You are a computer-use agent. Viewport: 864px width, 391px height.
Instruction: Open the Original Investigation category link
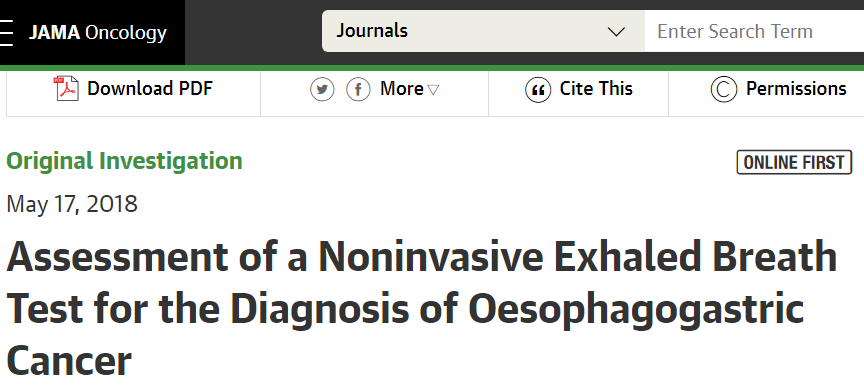tap(125, 161)
